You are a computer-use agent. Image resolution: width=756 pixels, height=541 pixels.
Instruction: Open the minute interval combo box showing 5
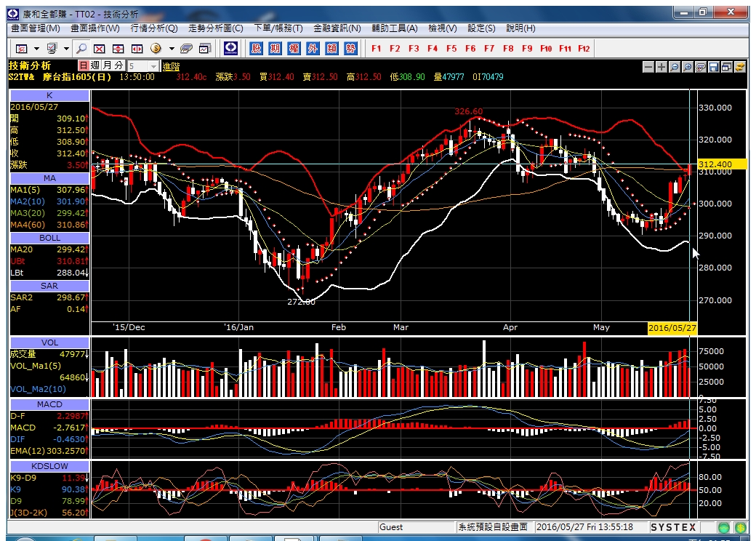click(142, 66)
